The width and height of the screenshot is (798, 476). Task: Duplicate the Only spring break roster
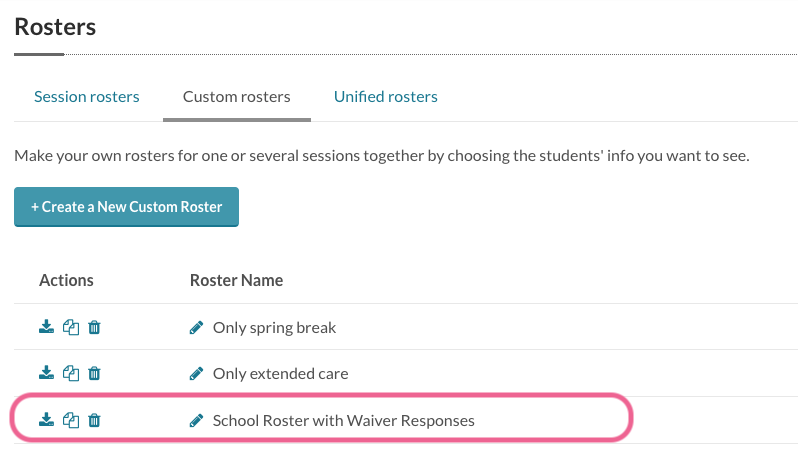(x=71, y=327)
